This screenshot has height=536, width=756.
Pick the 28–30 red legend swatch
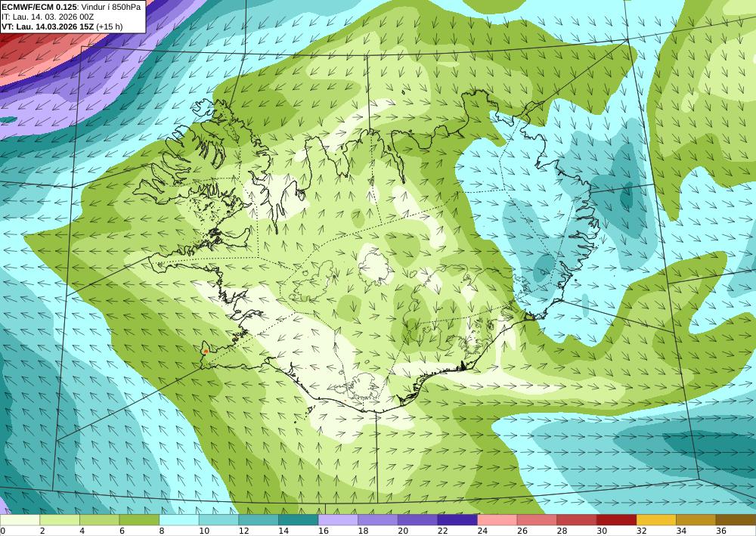tap(577, 520)
